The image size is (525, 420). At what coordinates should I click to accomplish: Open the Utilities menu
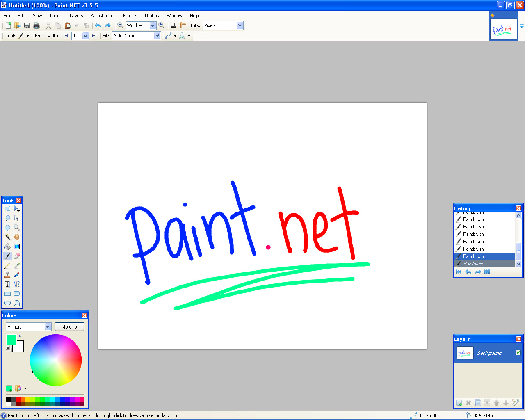point(152,16)
